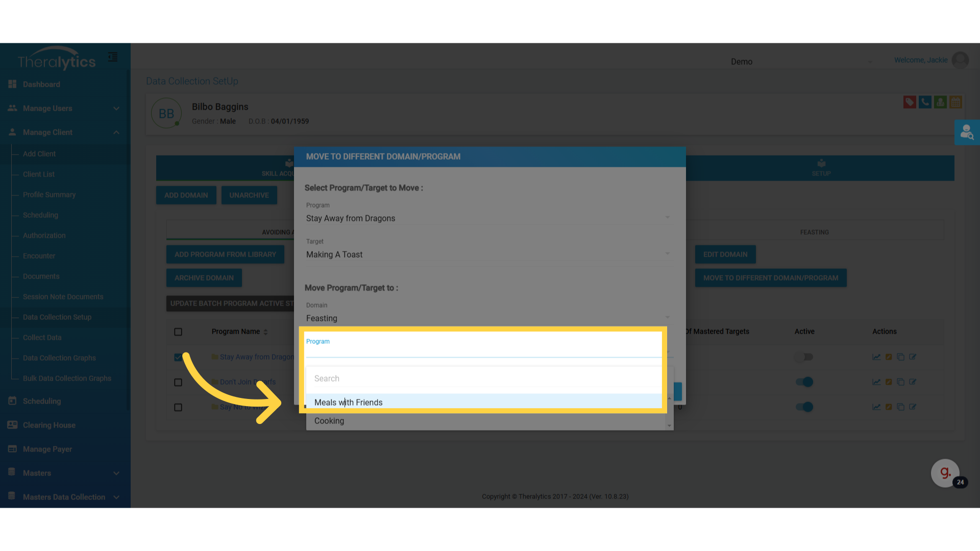Image resolution: width=980 pixels, height=551 pixels.
Task: Open Dashboard in the sidebar
Action: (41, 85)
